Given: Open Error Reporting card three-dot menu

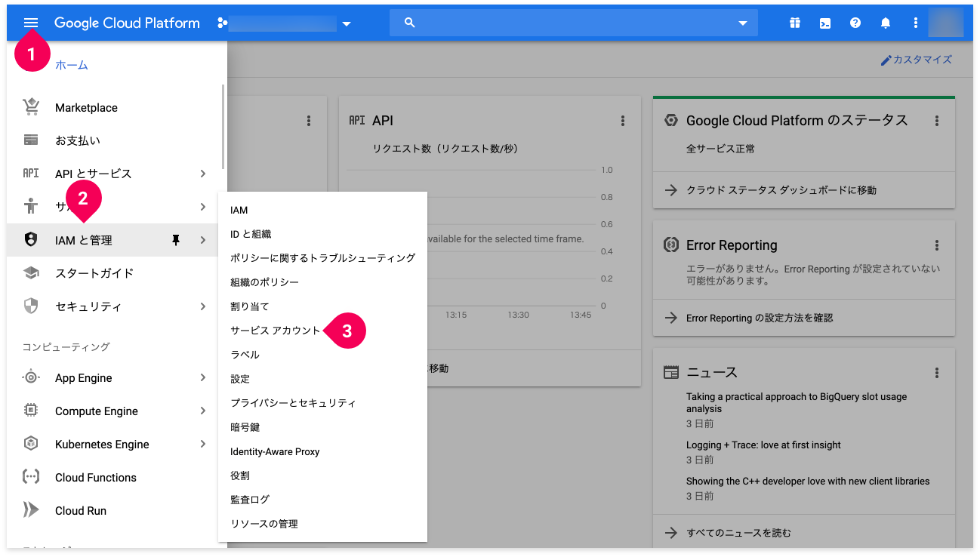Looking at the screenshot, I should point(937,245).
